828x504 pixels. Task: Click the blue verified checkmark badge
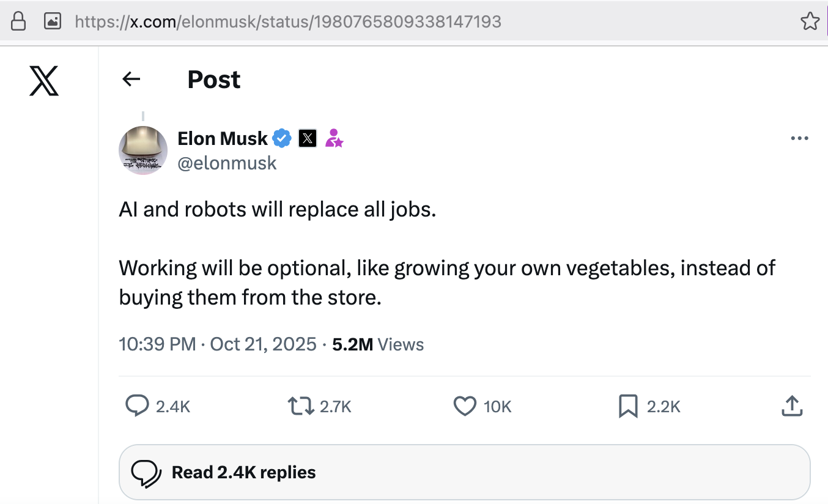(x=281, y=138)
